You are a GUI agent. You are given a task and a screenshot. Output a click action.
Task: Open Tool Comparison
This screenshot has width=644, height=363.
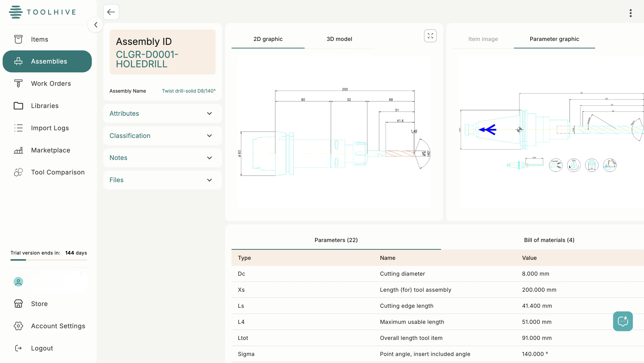[x=47, y=172]
